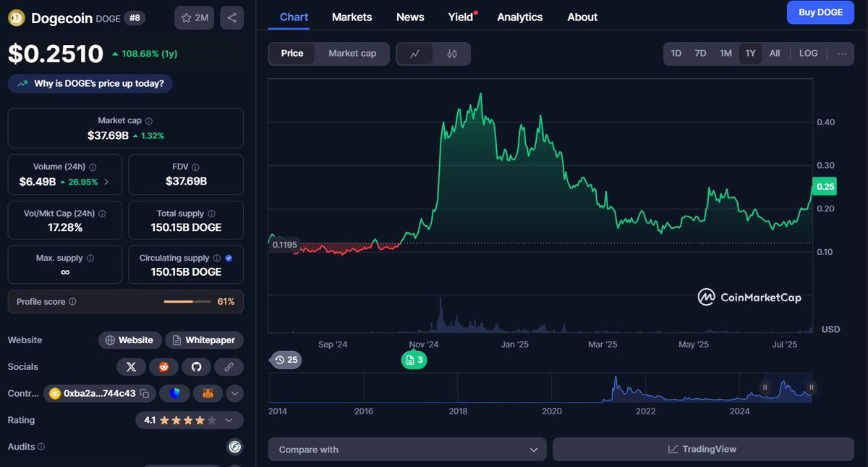Click the left range slider handle
The height and width of the screenshot is (467, 868).
[x=764, y=387]
